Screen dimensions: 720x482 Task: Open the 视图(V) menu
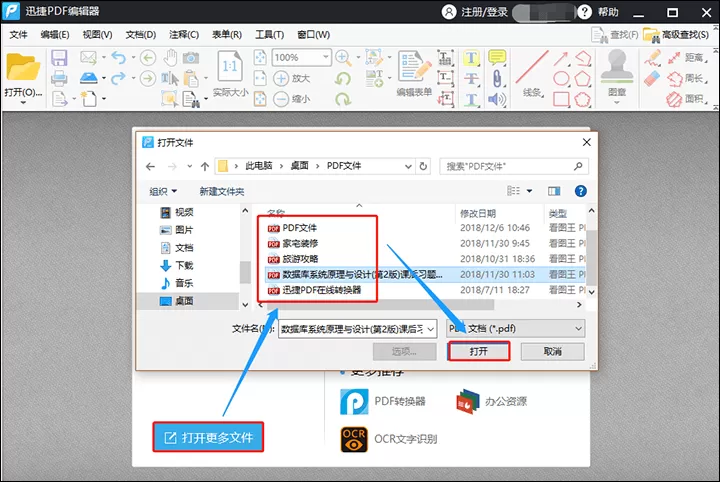[x=97, y=35]
